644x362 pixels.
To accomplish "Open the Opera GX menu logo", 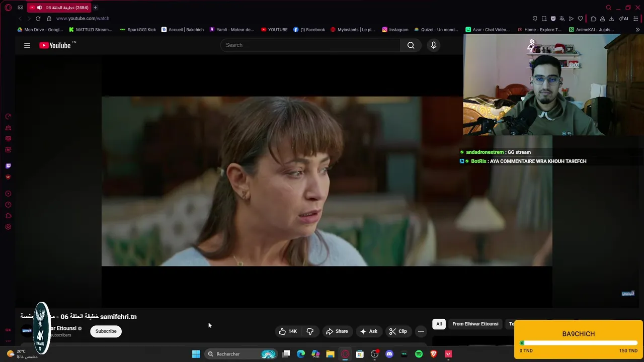I will coord(8,8).
